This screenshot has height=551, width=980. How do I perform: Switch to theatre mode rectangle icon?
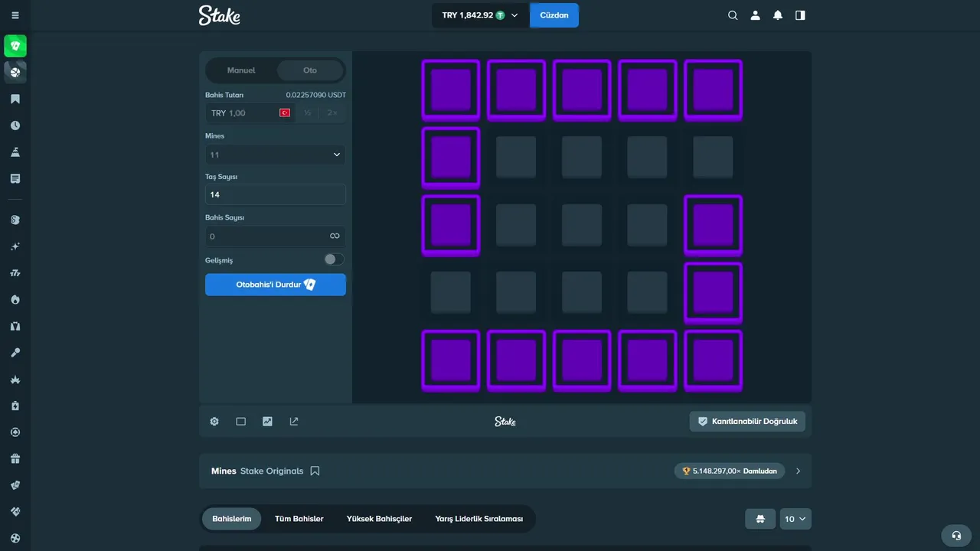[241, 422]
